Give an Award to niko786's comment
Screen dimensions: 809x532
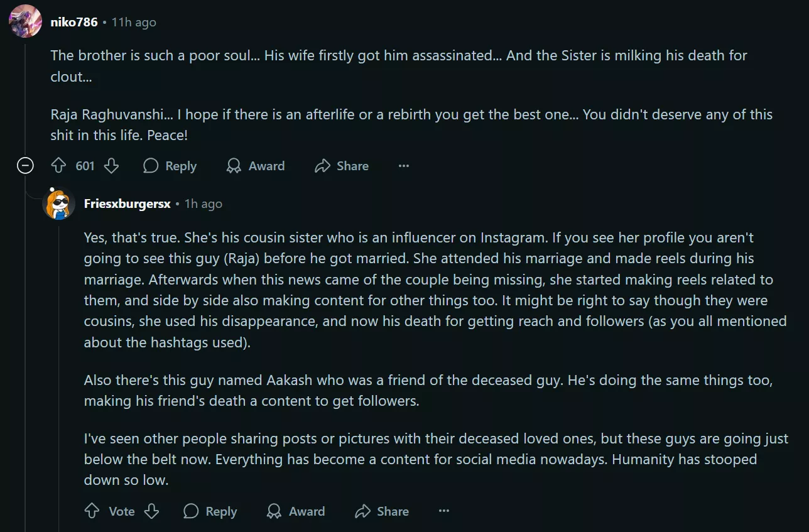click(255, 166)
